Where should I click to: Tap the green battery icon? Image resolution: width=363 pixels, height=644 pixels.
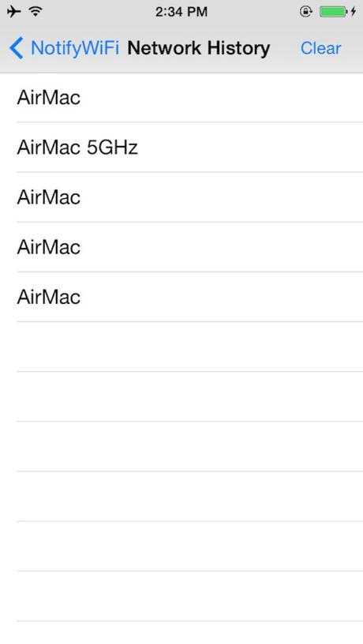click(333, 12)
